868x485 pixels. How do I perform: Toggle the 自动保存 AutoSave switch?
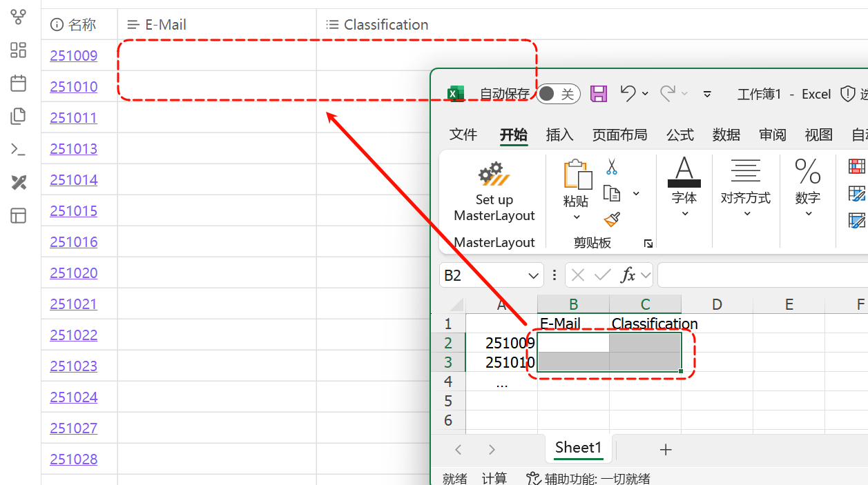[x=558, y=94]
